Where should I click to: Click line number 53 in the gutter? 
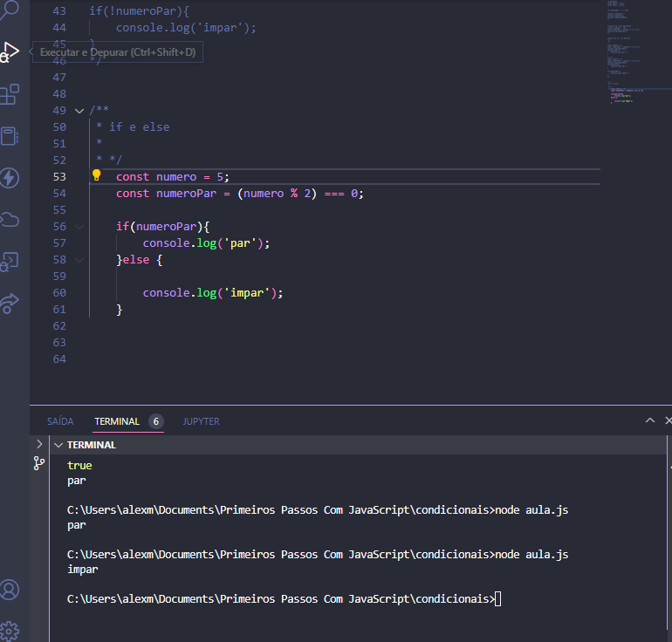(59, 177)
